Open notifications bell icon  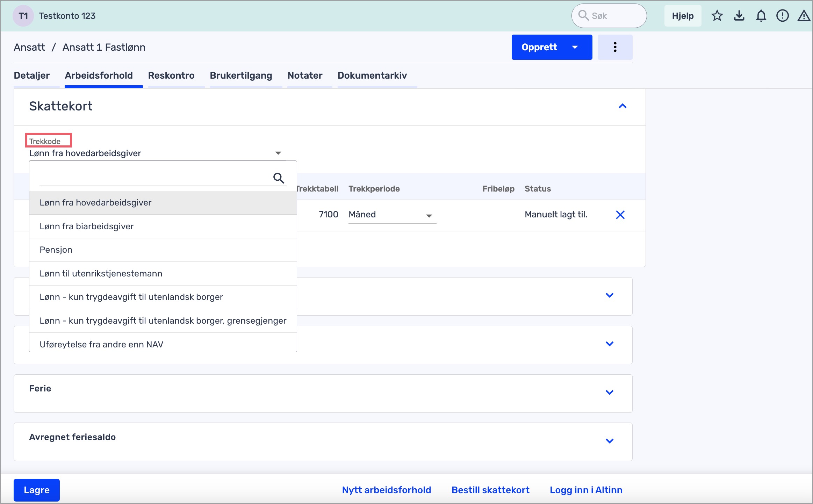pyautogui.click(x=761, y=16)
